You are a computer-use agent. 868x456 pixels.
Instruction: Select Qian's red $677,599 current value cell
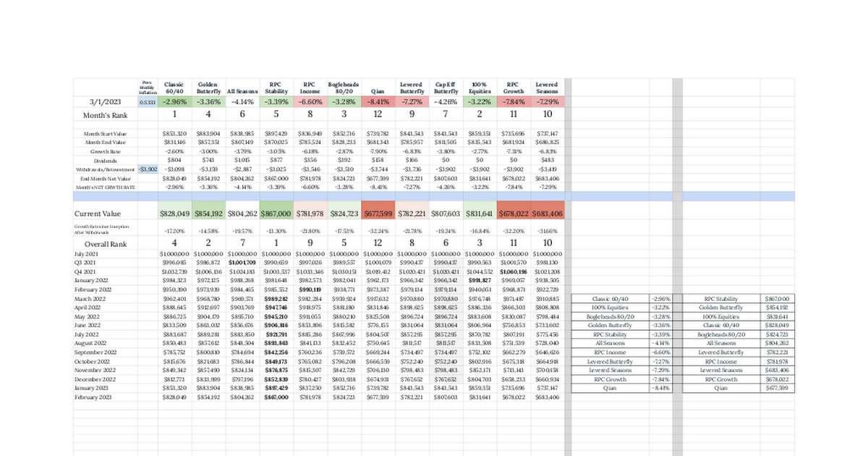coord(378,214)
